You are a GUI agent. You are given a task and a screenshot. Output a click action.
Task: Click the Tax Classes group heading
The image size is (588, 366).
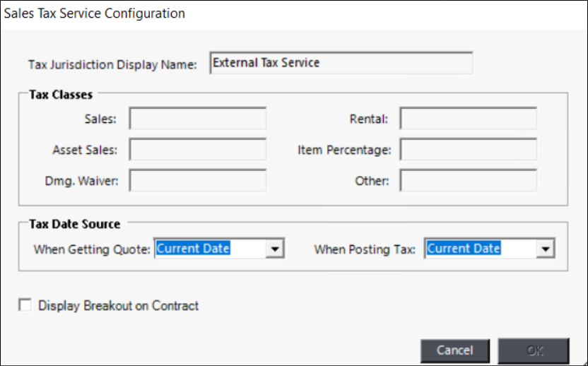61,93
